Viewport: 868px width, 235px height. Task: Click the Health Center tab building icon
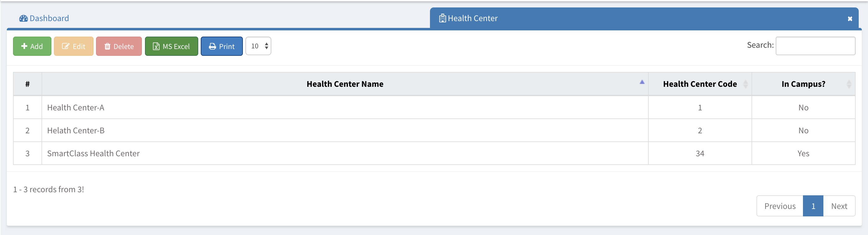pos(442,18)
